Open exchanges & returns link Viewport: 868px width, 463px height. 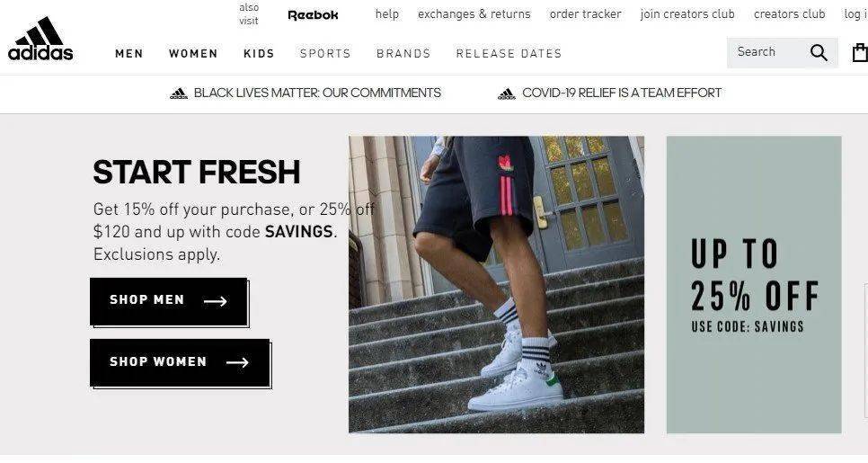474,13
